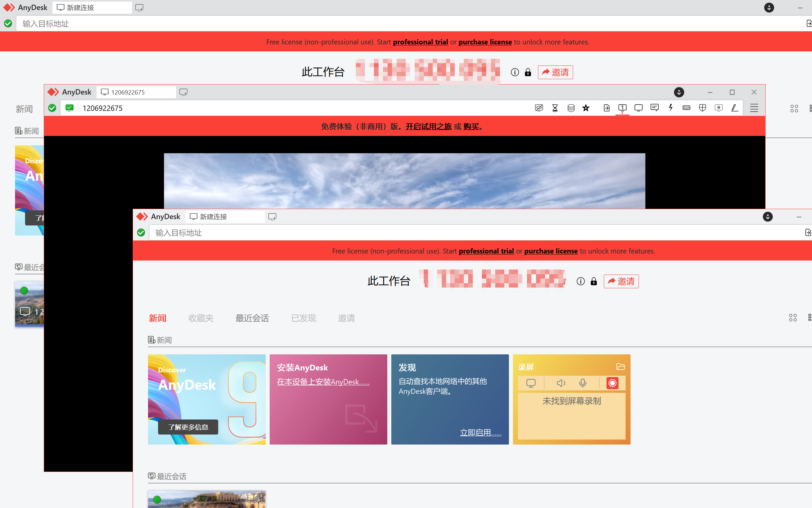This screenshot has width=812, height=508.
Task: Click 输入目标地址 field in front window
Action: click(x=476, y=233)
